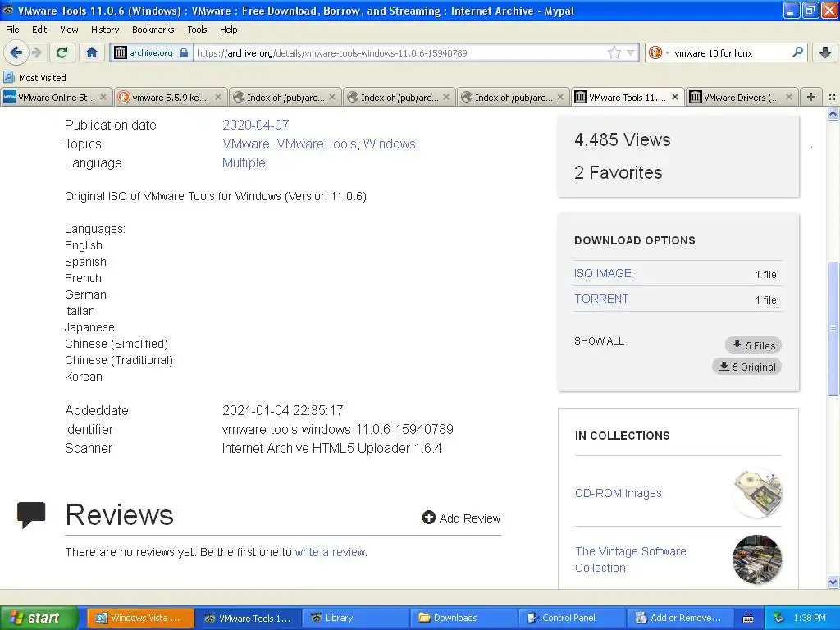The width and height of the screenshot is (840, 630).
Task: Click the 2 Favorites text
Action: click(619, 172)
